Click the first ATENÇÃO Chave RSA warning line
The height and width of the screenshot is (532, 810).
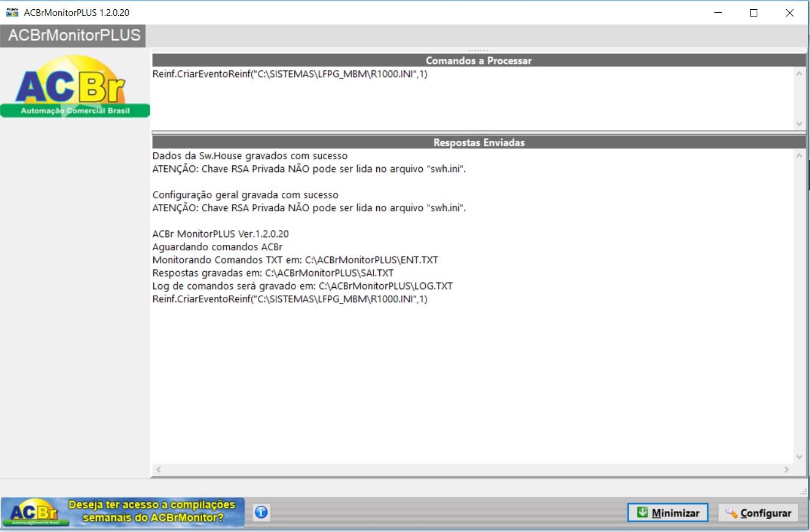tap(309, 169)
